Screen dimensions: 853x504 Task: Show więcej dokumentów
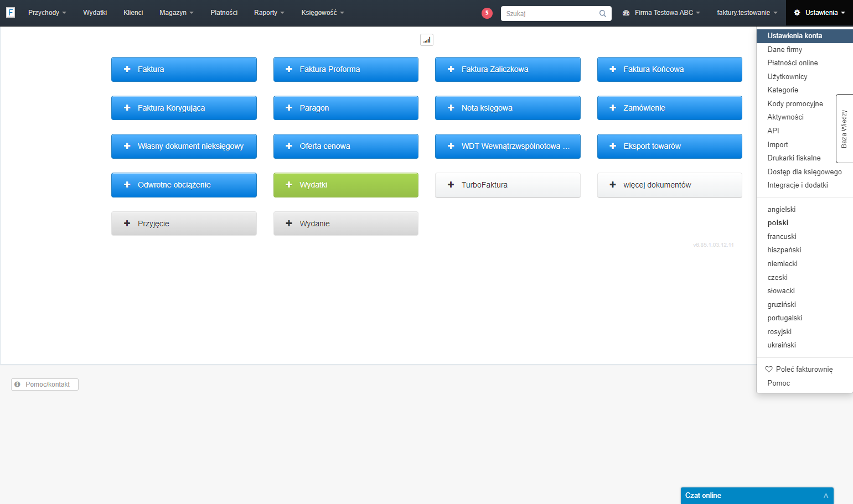670,185
